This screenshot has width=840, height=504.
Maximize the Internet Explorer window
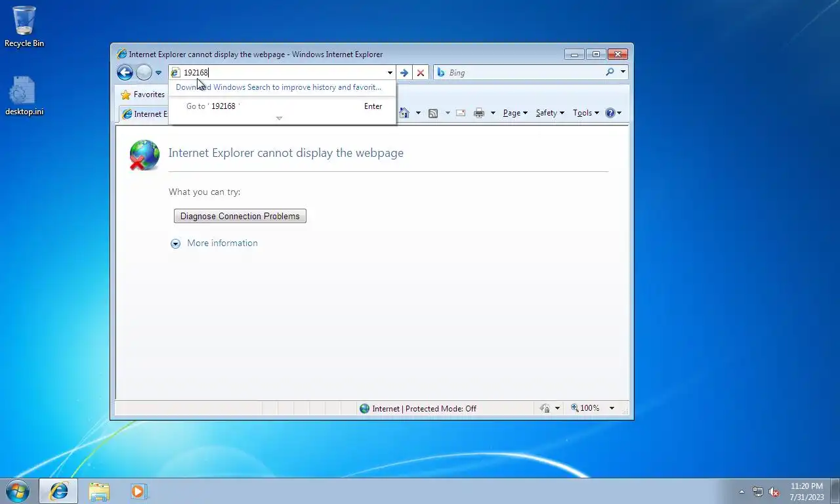[596, 54]
